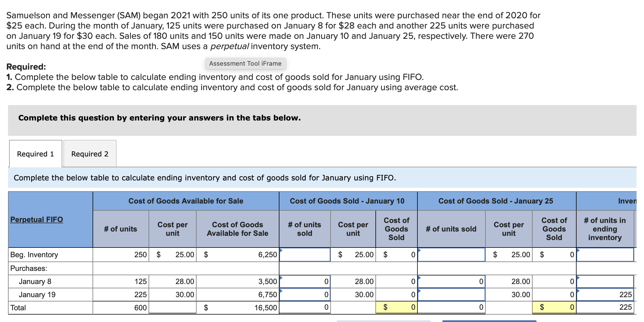The height and width of the screenshot is (322, 644).
Task: Click yellow total Cost of Goods Sold January 10 cell
Action: click(396, 307)
